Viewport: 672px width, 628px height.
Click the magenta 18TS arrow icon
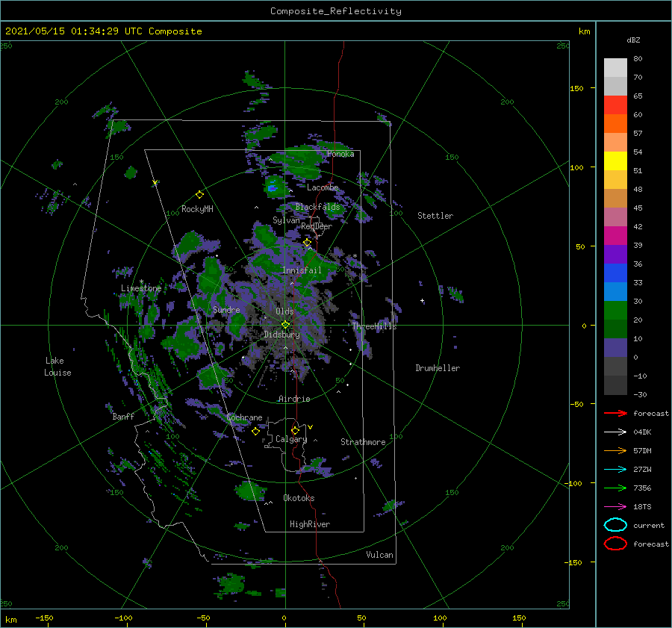615,507
